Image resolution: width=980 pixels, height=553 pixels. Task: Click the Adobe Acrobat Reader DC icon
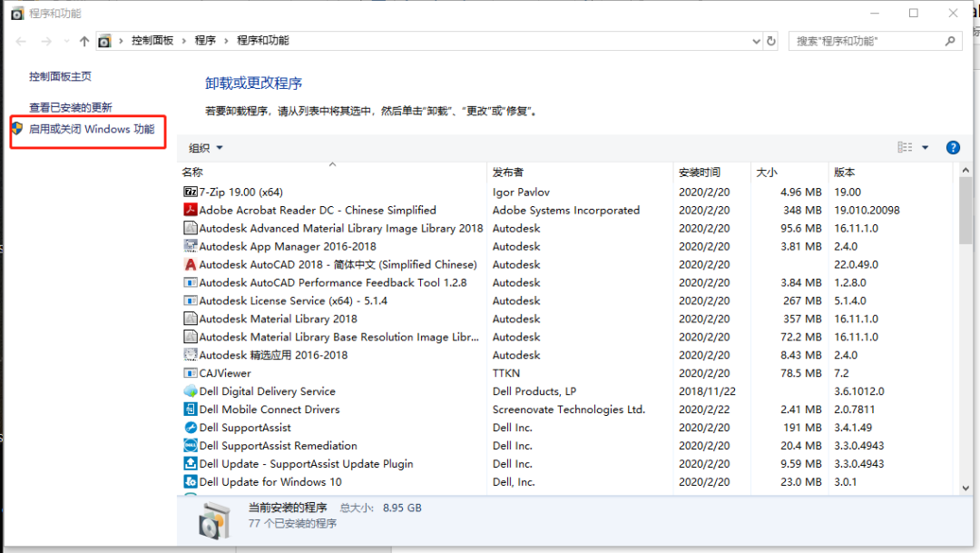190,210
